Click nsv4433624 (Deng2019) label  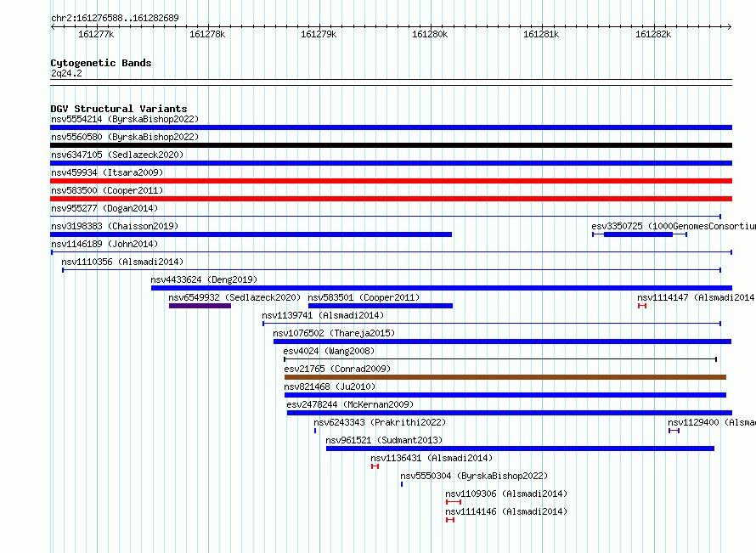(x=204, y=279)
